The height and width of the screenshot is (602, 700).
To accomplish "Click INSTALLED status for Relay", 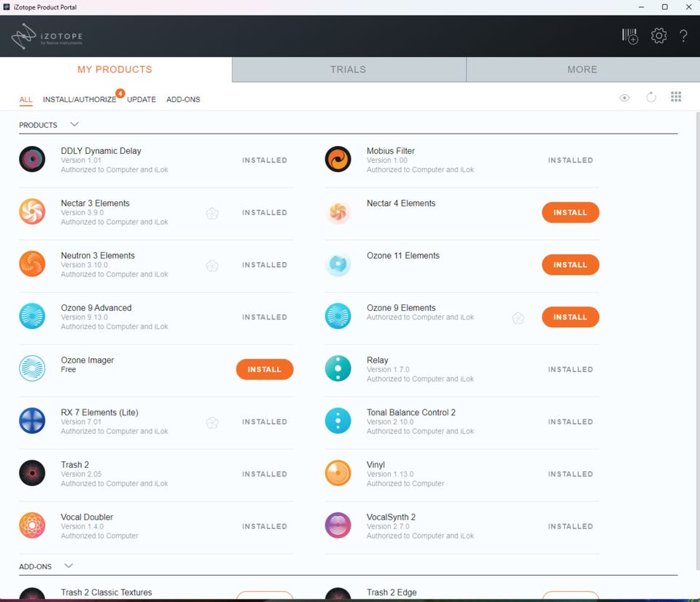I will (x=570, y=369).
